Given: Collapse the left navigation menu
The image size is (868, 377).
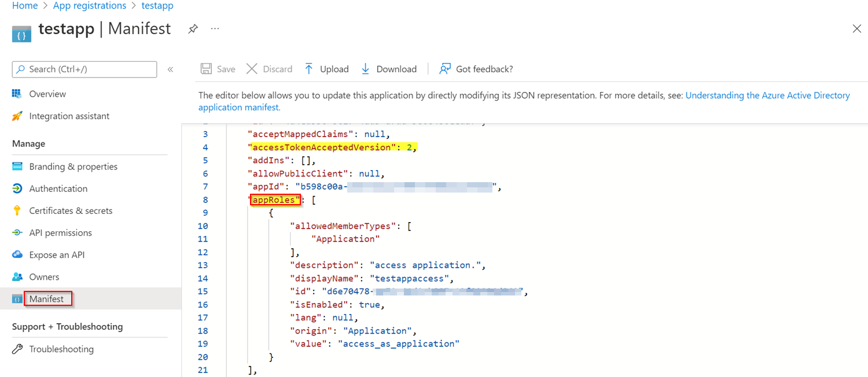Looking at the screenshot, I should tap(171, 69).
